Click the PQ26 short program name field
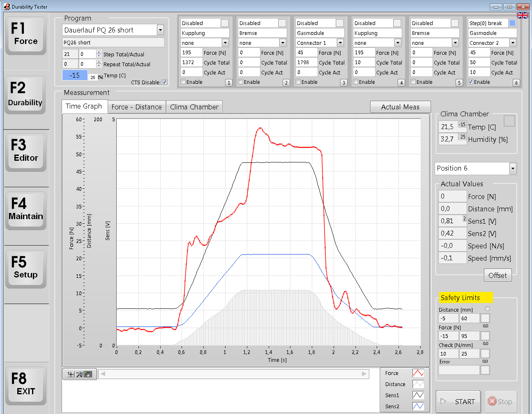Screen dimensions: 532x414 (x=113, y=42)
